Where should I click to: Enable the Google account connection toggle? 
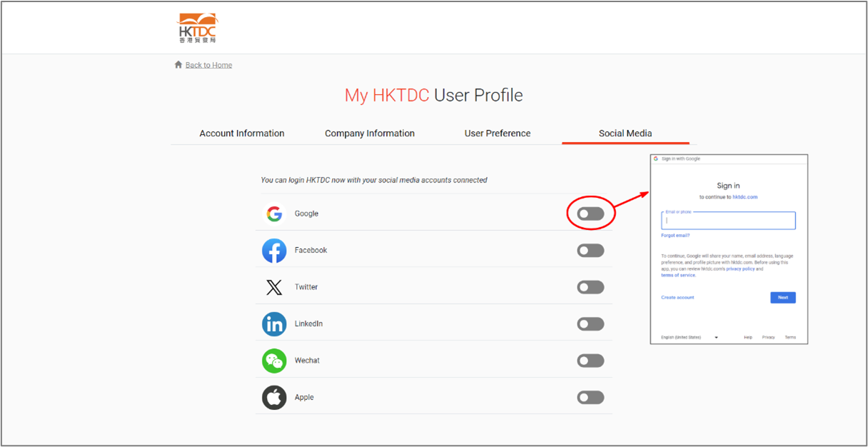[590, 214]
